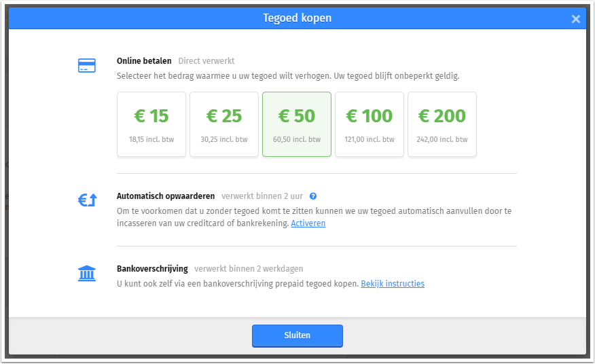This screenshot has height=364, width=595.
Task: Click the Bankoverschrijving heading
Action: click(153, 269)
